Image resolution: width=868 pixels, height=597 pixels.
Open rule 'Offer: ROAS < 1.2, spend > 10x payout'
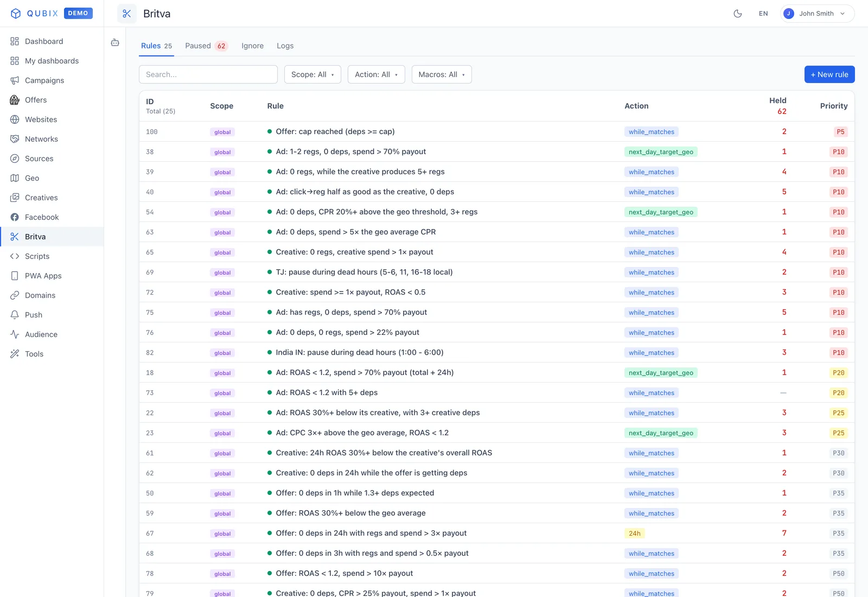click(x=344, y=573)
